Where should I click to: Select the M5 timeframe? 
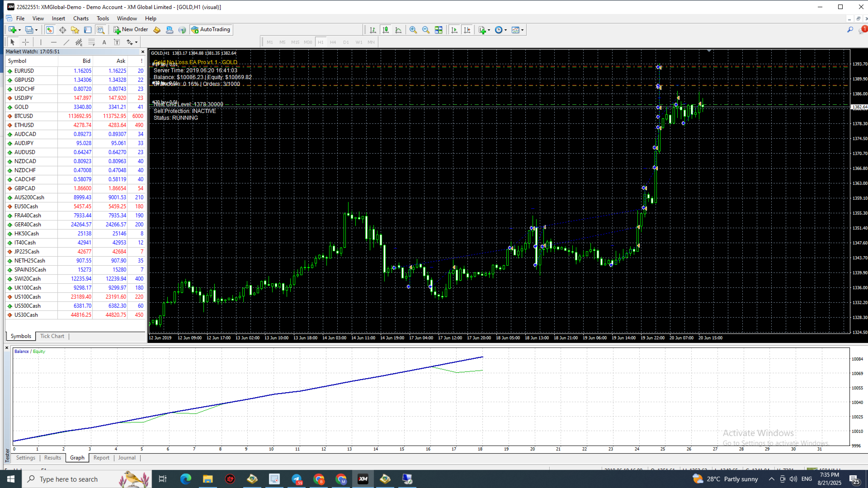coord(283,42)
